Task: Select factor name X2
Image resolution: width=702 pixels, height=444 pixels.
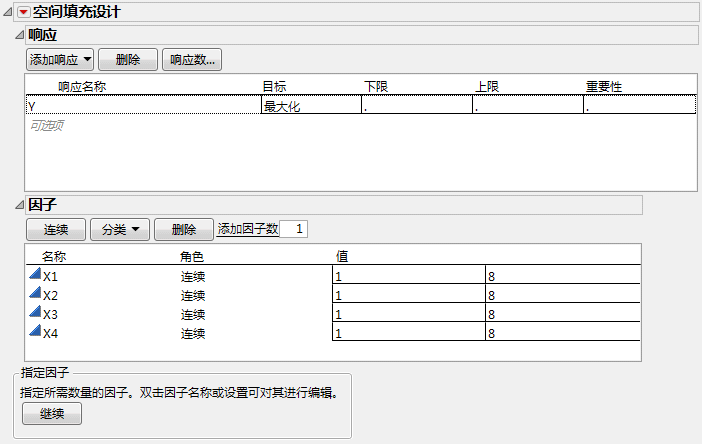Action: pyautogui.click(x=50, y=295)
